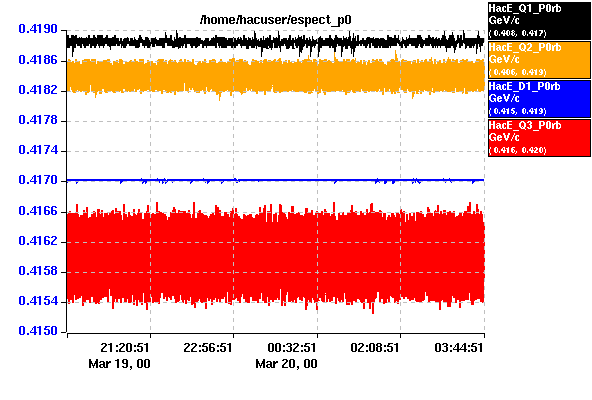This screenshot has height=400, width=592.
Task: Click the chart title /home/hacuser/espect_p0
Action: [x=276, y=20]
